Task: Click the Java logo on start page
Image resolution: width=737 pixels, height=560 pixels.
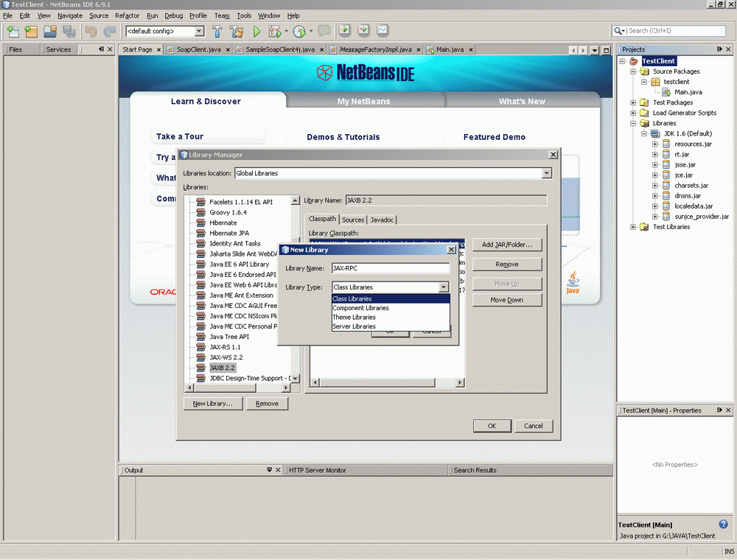Action: [573, 282]
